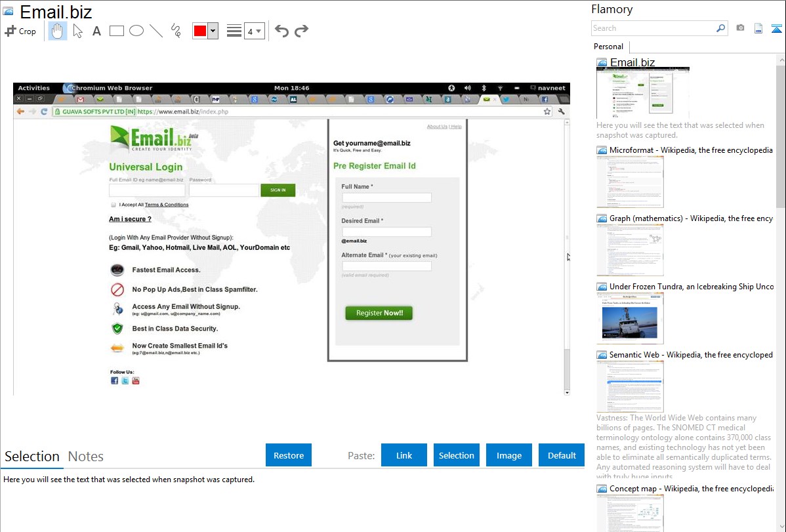Click Terms & Conditions link
The height and width of the screenshot is (532, 786).
pyautogui.click(x=167, y=205)
